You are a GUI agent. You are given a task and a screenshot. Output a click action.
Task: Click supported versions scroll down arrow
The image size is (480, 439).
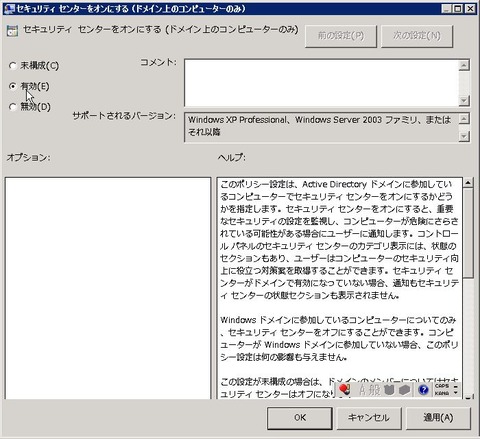tap(464, 136)
